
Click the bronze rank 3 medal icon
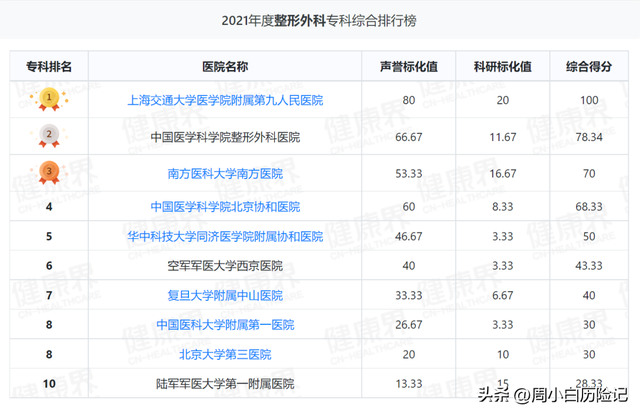pos(49,173)
